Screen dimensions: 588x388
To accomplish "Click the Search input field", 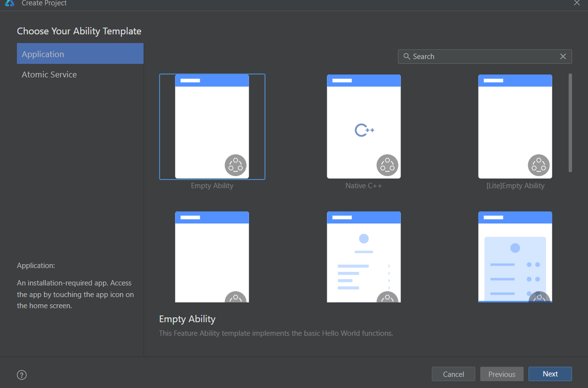I will tap(485, 57).
